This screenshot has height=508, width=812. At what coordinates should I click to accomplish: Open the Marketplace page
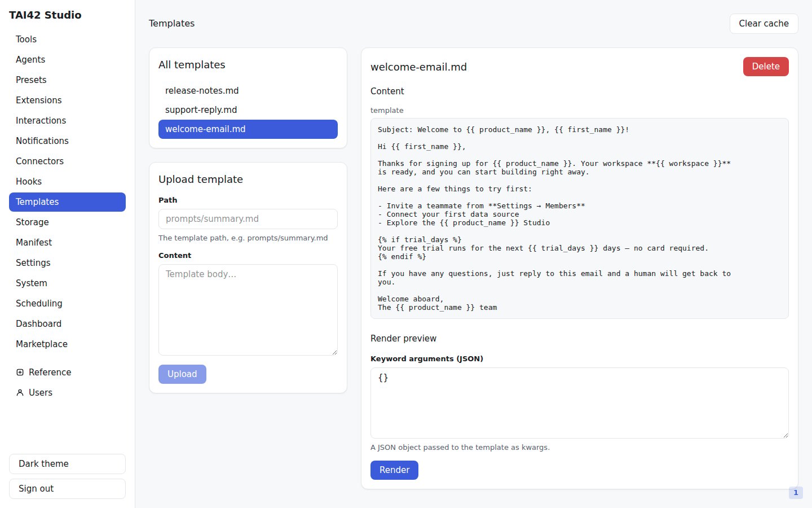tap(67, 344)
